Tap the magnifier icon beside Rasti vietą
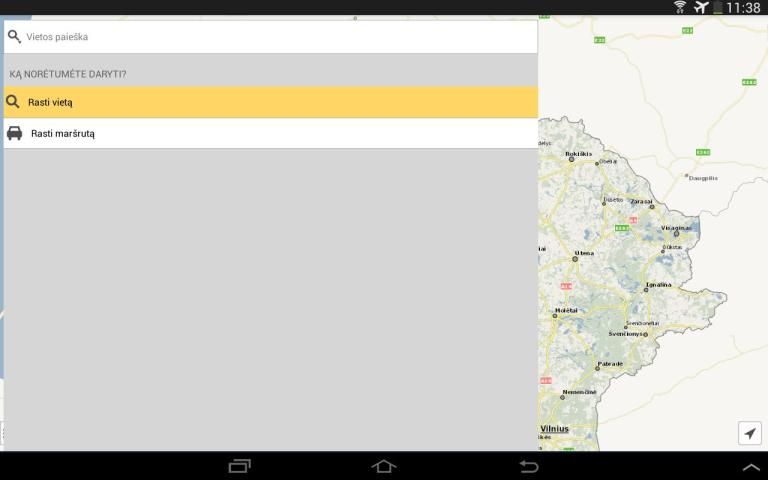This screenshot has width=768, height=480. [x=13, y=101]
